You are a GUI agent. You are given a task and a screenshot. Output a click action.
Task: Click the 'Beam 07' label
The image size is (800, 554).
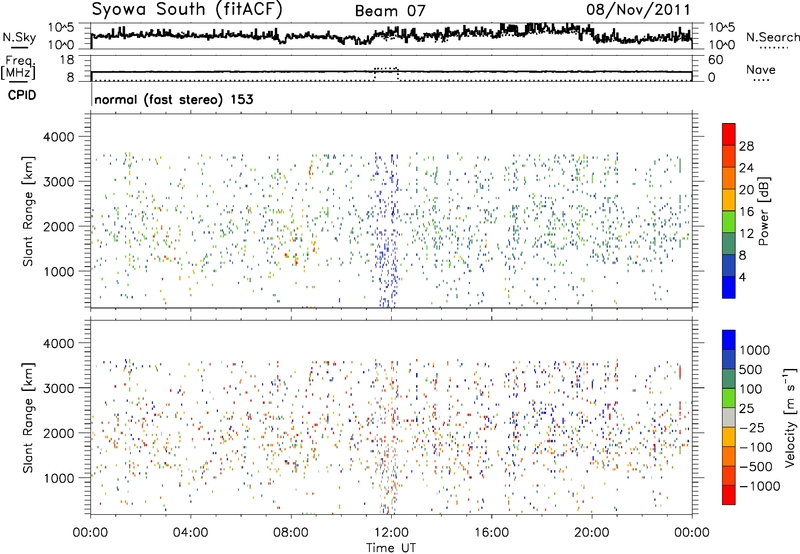click(x=390, y=11)
